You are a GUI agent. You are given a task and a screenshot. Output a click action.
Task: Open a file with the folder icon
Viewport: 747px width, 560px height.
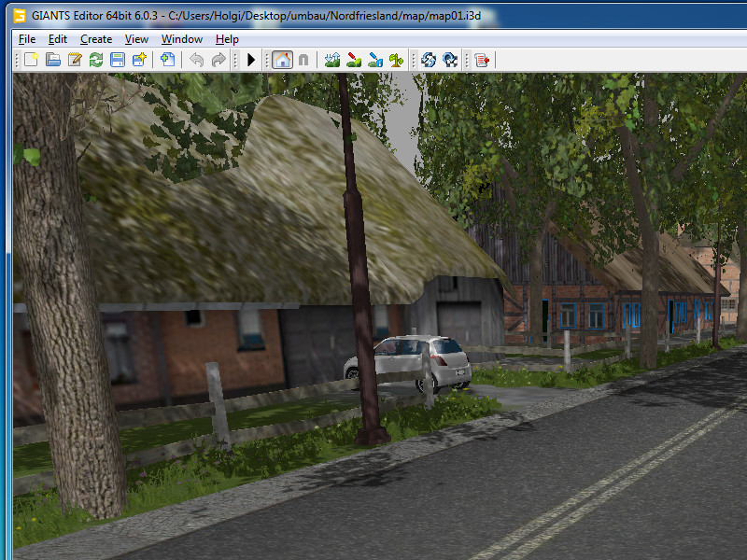[x=53, y=60]
